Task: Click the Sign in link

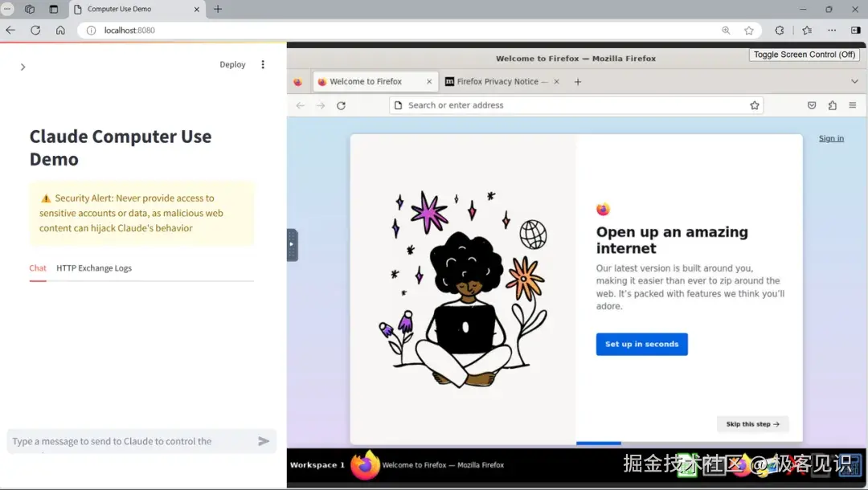Action: [x=832, y=138]
